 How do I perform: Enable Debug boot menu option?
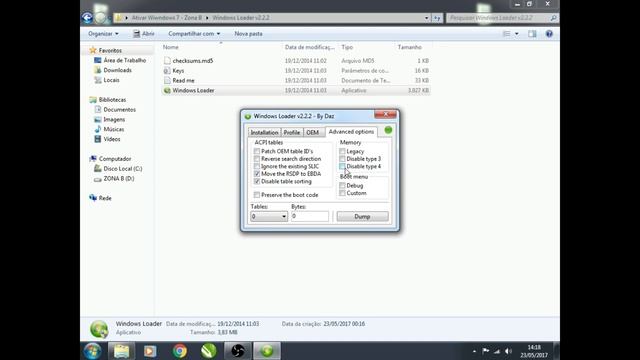(x=342, y=186)
